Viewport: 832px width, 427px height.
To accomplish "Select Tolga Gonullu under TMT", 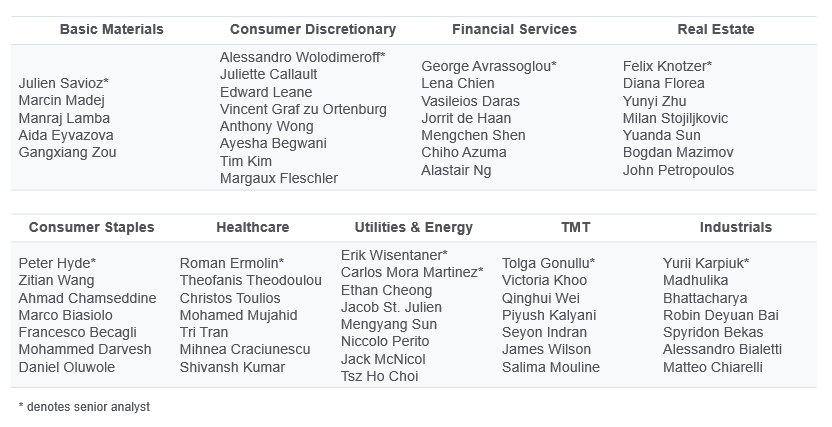I will [549, 263].
